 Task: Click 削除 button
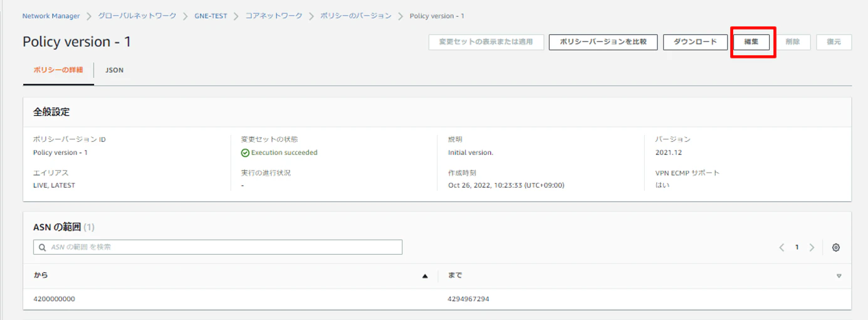pyautogui.click(x=793, y=42)
